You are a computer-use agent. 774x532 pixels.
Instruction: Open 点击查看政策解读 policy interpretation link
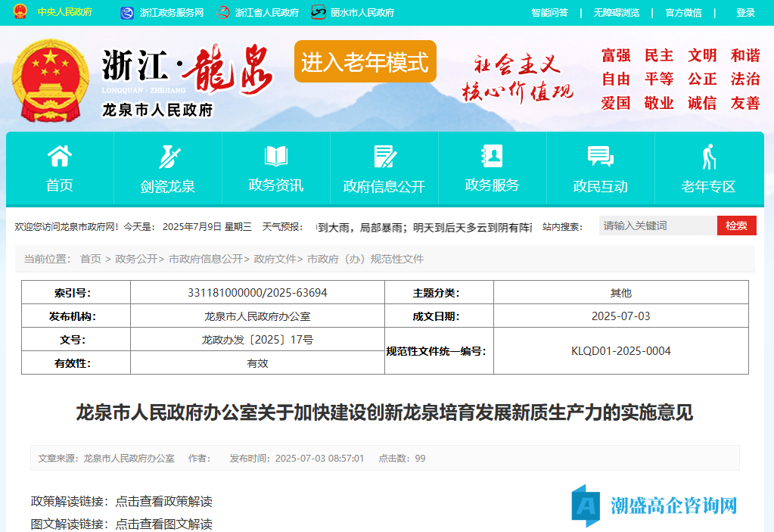click(163, 501)
